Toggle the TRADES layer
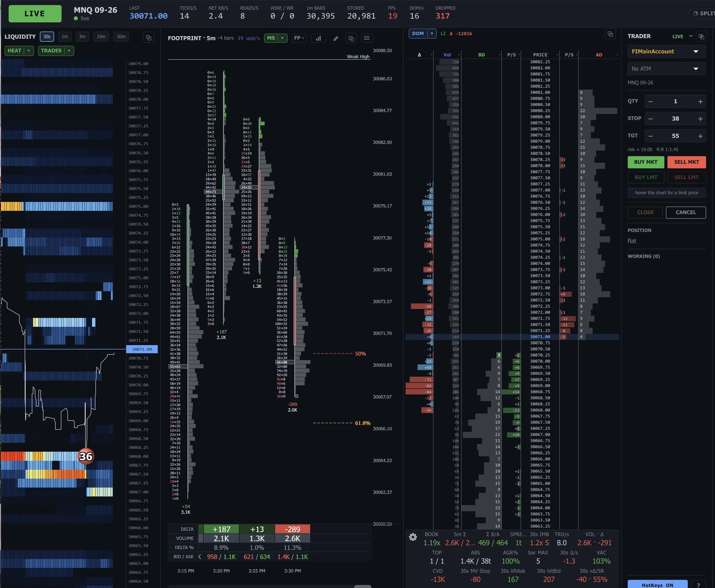The image size is (715, 588). point(51,51)
